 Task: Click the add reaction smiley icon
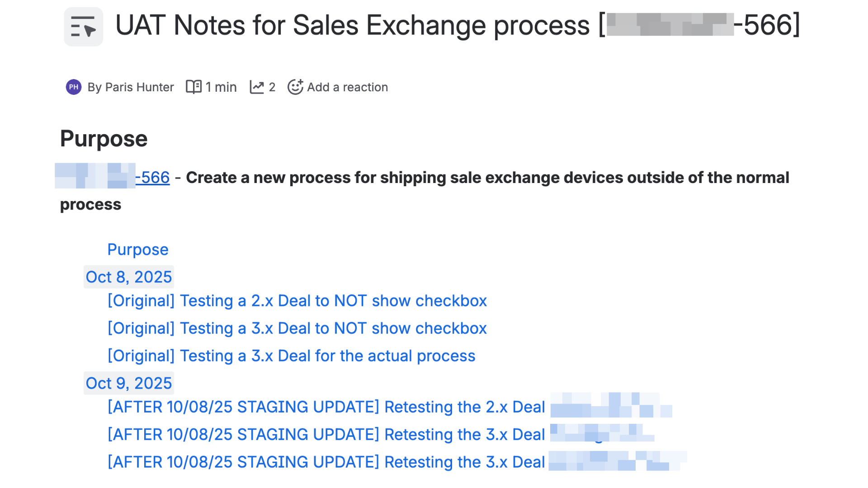(x=295, y=87)
